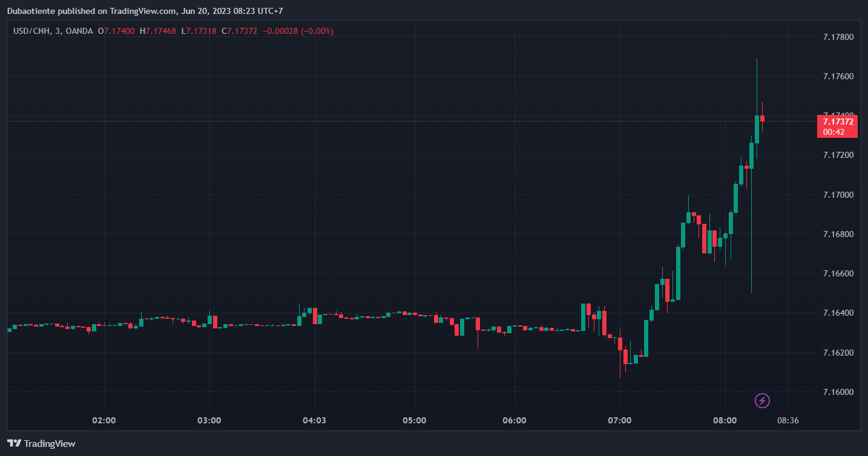This screenshot has width=868, height=456.
Task: Click the −0.00028 (−0.00%) change value
Action: (x=298, y=31)
